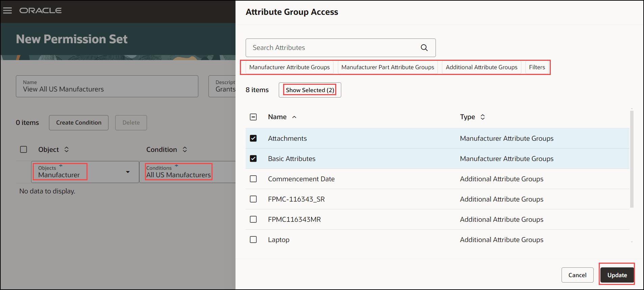Select the Additional Attribute Groups filter chip
Image resolution: width=644 pixels, height=290 pixels.
coord(481,67)
